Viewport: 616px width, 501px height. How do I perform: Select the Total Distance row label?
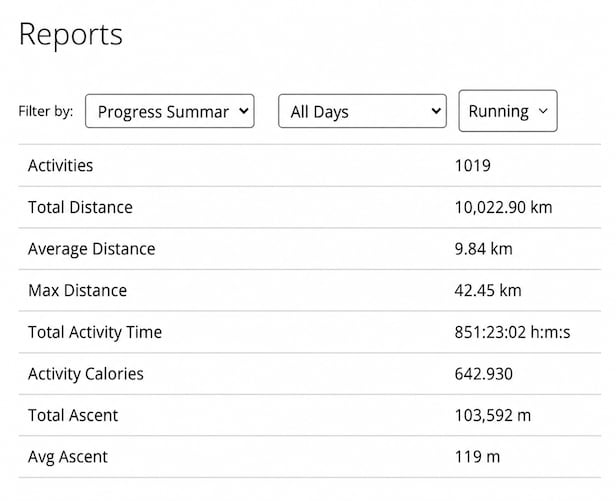click(80, 207)
